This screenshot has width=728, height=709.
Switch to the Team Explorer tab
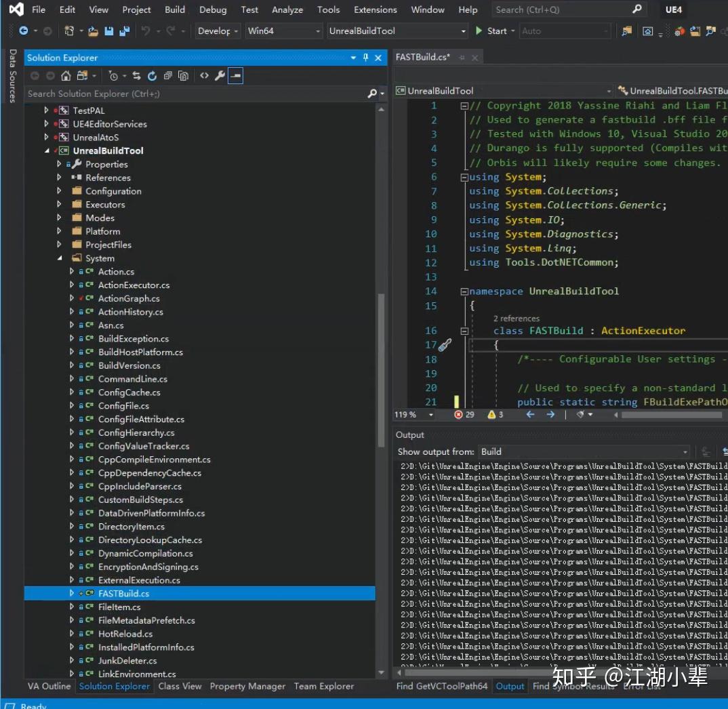coord(323,686)
